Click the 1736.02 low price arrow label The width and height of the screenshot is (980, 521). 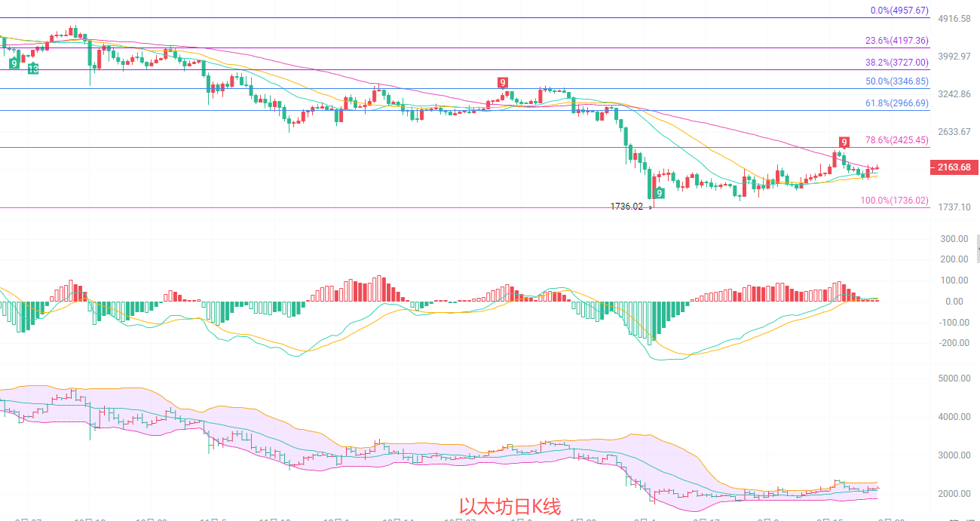631,206
